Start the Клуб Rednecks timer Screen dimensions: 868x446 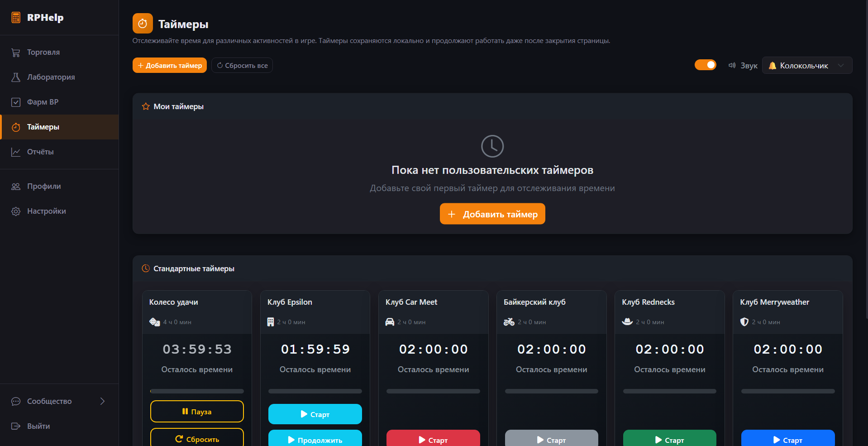pos(670,439)
